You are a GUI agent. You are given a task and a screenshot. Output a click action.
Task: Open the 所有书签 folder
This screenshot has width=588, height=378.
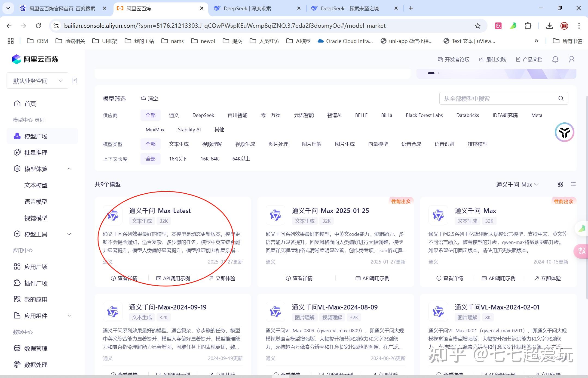click(568, 41)
